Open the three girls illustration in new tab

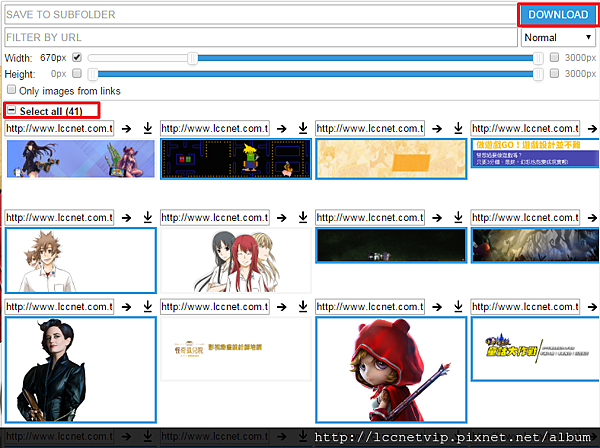[282, 218]
